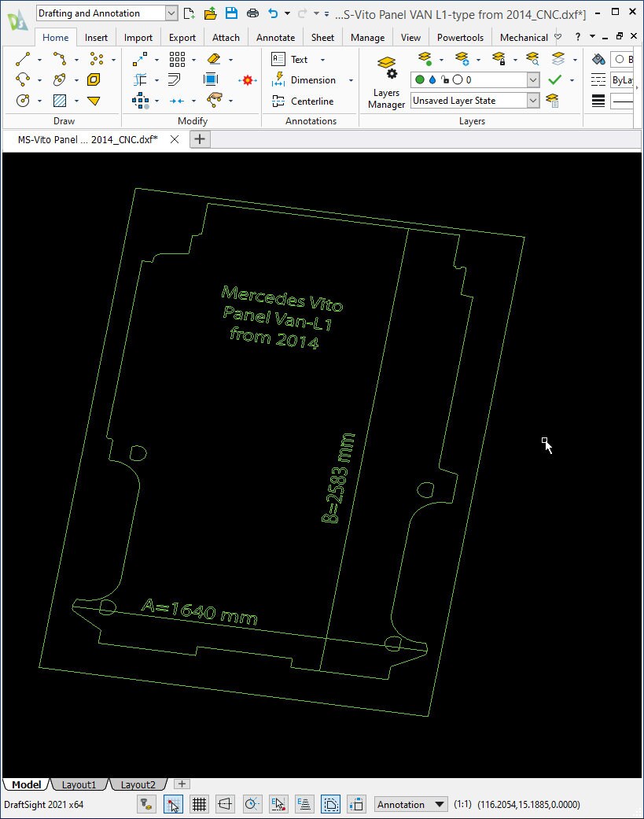
Task: Click the Pattern array tool icon
Action: tap(177, 60)
